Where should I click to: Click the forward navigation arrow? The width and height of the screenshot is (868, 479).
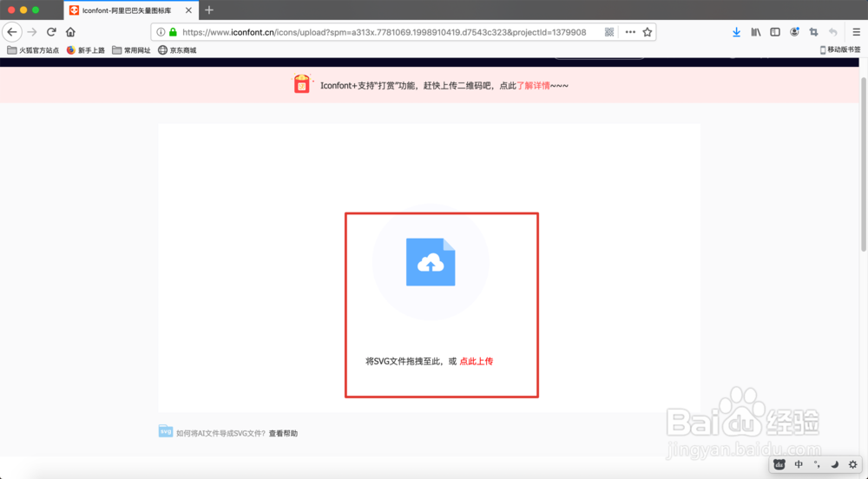tap(32, 32)
